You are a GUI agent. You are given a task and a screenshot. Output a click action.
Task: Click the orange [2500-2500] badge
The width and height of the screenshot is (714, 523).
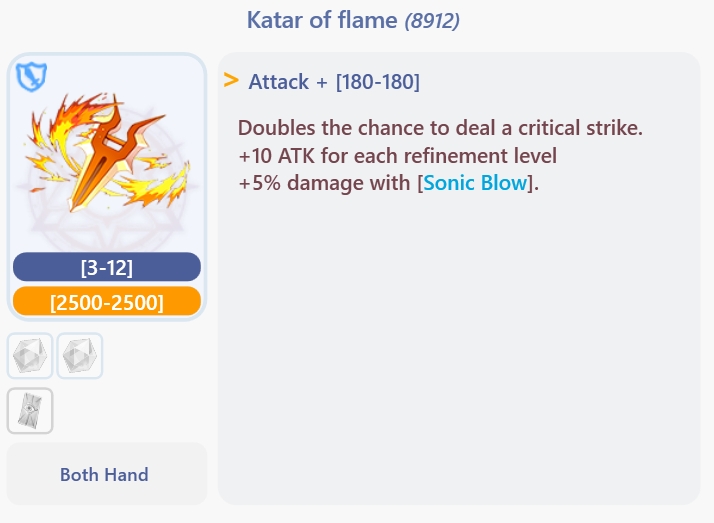click(107, 301)
